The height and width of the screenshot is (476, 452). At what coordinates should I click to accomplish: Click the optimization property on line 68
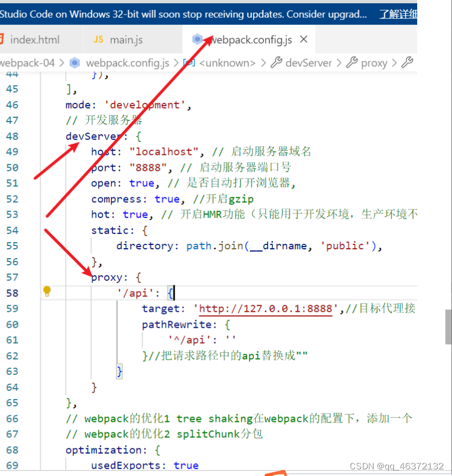click(x=103, y=450)
